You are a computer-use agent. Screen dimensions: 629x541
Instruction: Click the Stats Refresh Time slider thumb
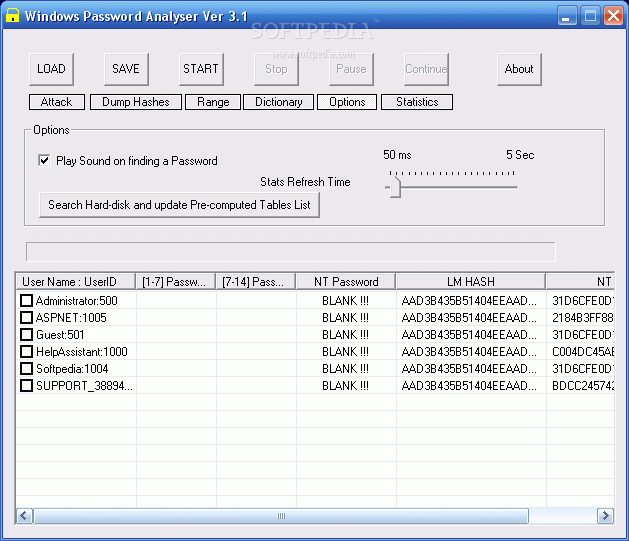pyautogui.click(x=395, y=187)
